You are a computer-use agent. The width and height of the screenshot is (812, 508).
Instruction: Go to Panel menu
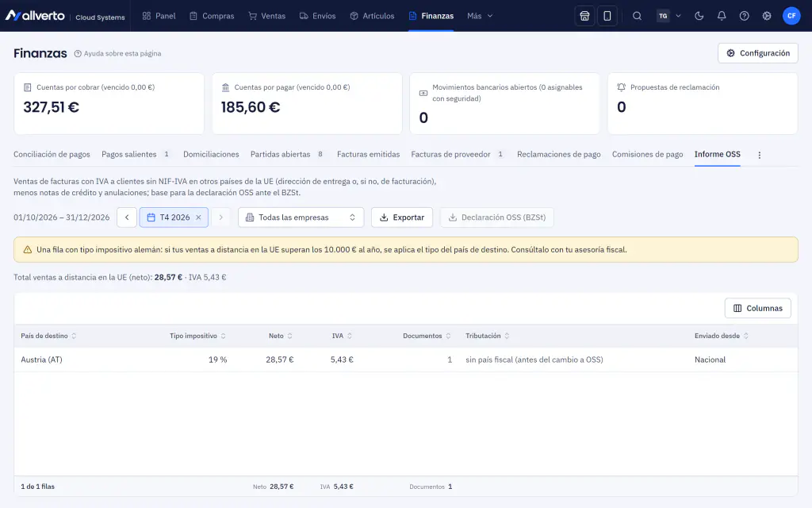pos(159,16)
